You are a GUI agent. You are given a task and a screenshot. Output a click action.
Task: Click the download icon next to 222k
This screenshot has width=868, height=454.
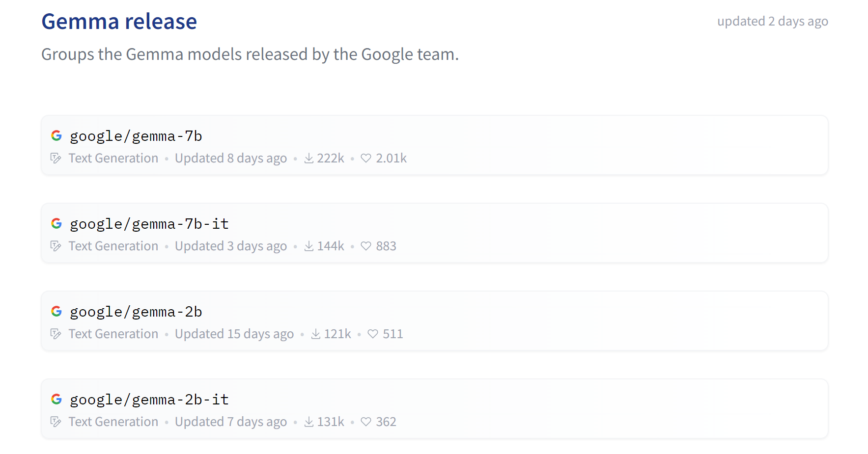tap(309, 158)
